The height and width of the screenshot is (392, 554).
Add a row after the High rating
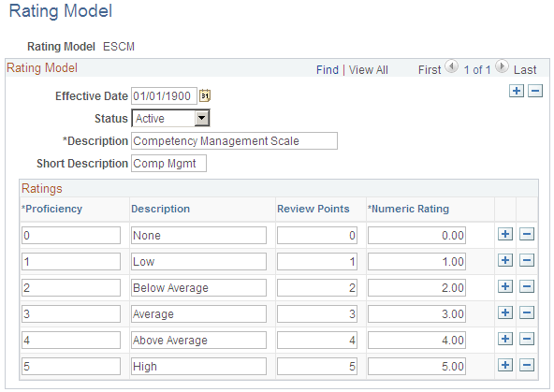pyautogui.click(x=505, y=365)
